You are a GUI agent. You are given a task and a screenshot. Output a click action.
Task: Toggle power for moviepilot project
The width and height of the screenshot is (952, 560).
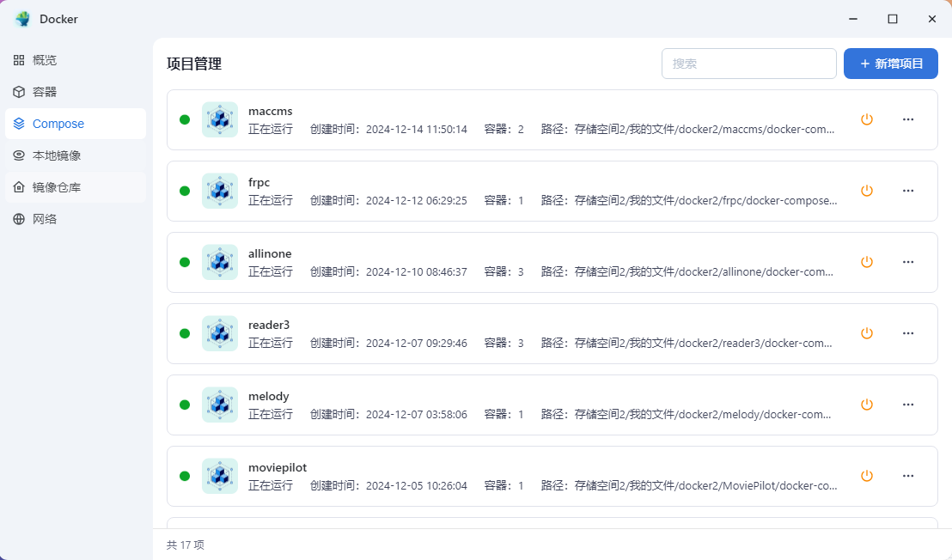(x=867, y=476)
